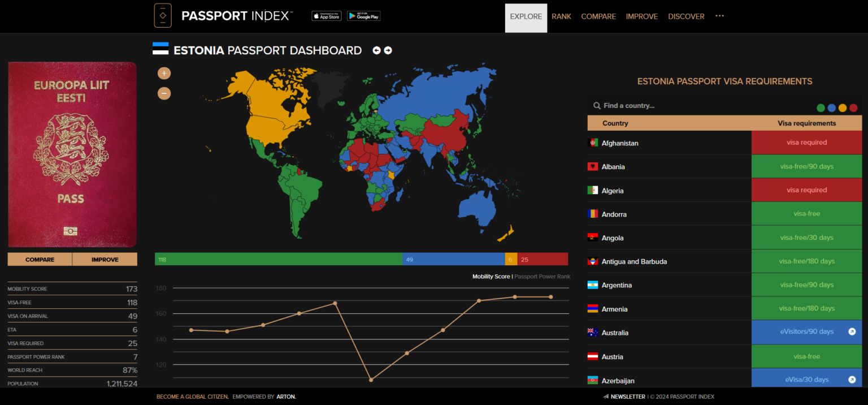Click the Afghanistan flag icon

(593, 143)
